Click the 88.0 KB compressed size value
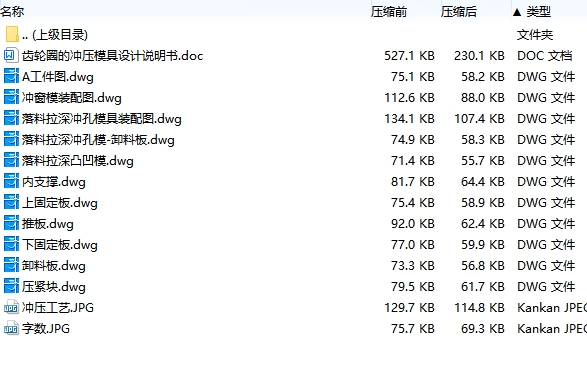The width and height of the screenshot is (587, 384). (x=483, y=98)
